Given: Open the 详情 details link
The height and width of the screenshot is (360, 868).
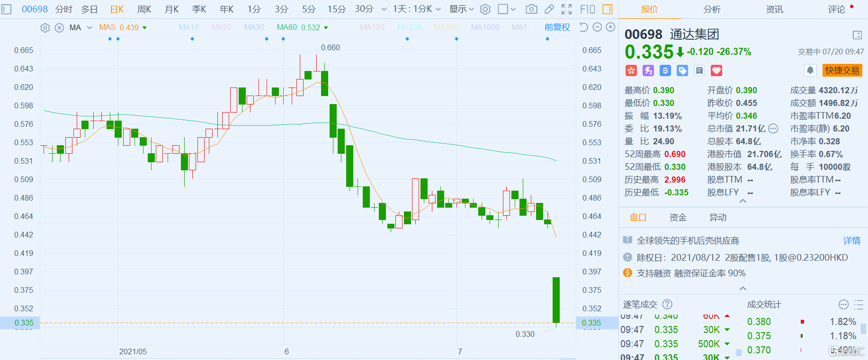Looking at the screenshot, I should (851, 241).
